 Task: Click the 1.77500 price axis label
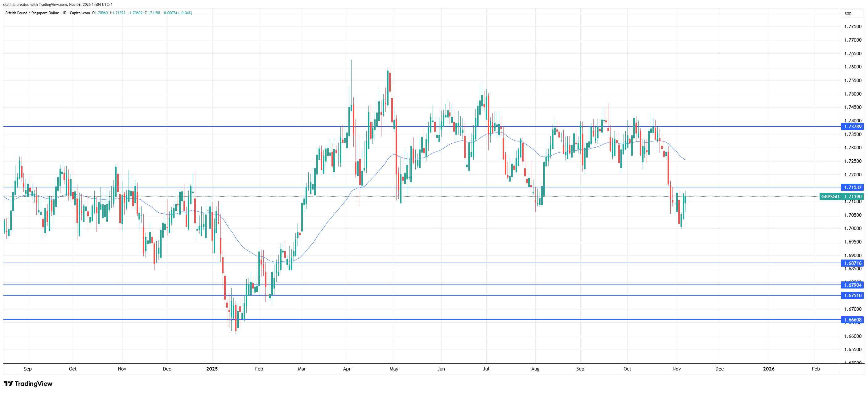tap(853, 27)
